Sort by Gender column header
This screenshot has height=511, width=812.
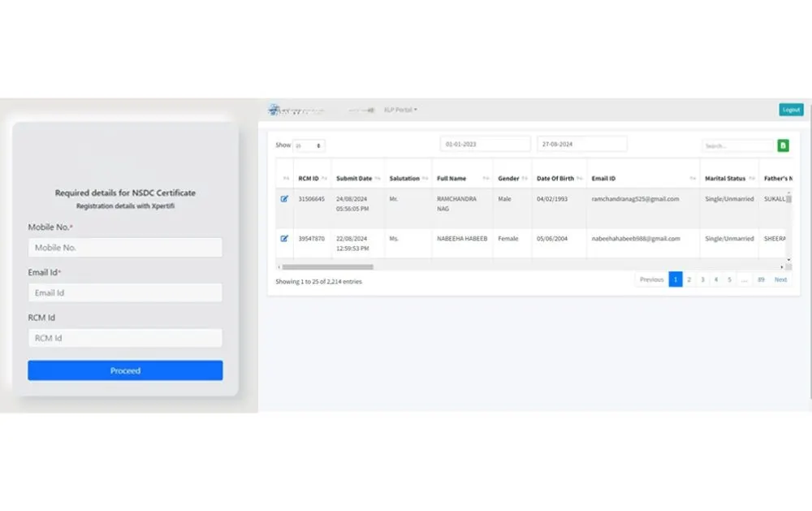point(512,178)
